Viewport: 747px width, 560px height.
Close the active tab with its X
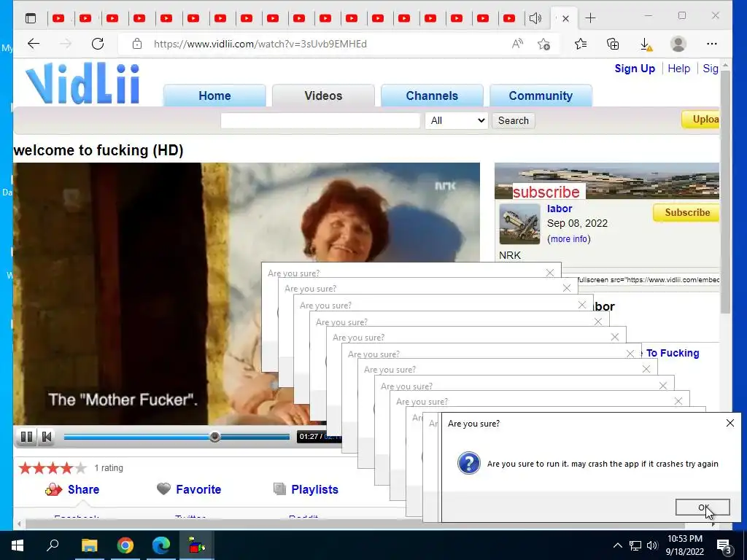565,18
